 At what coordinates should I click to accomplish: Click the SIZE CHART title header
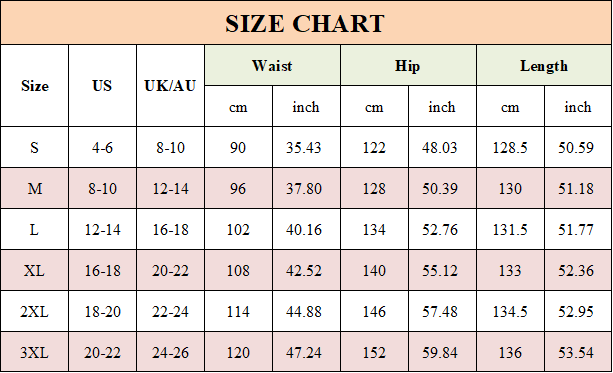(x=306, y=23)
